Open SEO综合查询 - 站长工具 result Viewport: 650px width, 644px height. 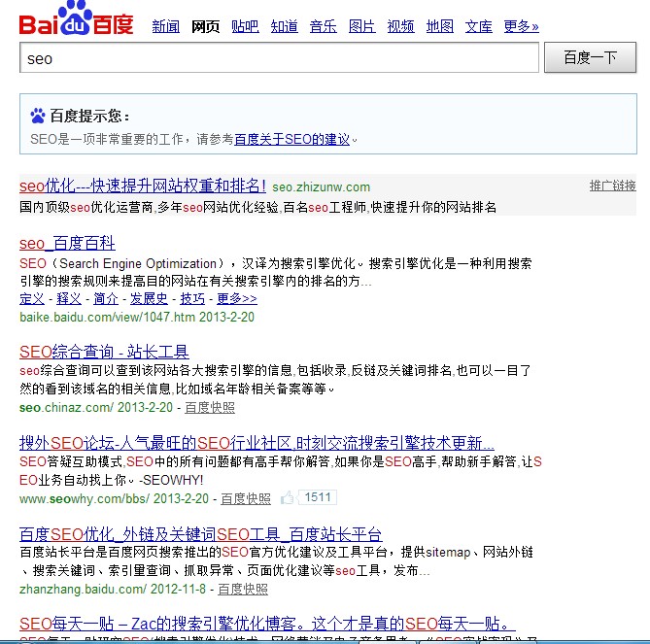click(x=104, y=352)
